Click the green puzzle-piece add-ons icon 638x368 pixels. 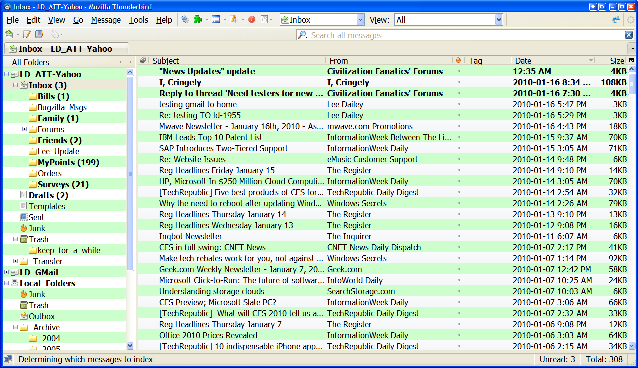[198, 20]
